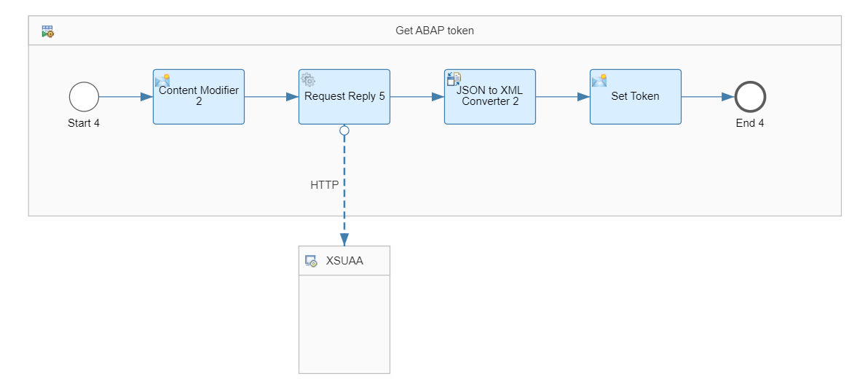Click converter icon on JSON to XML Converter 2
Screen dimensions: 868x384
pyautogui.click(x=454, y=79)
